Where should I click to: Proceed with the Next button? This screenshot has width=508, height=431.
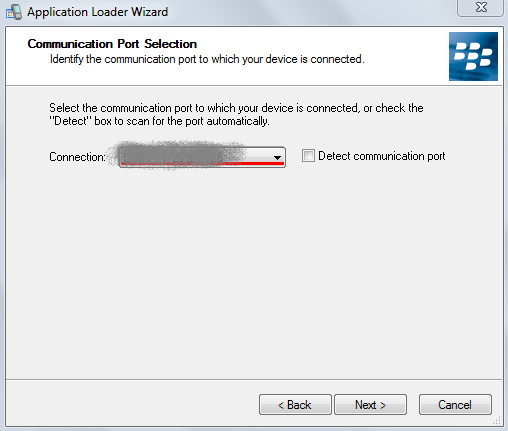(370, 405)
